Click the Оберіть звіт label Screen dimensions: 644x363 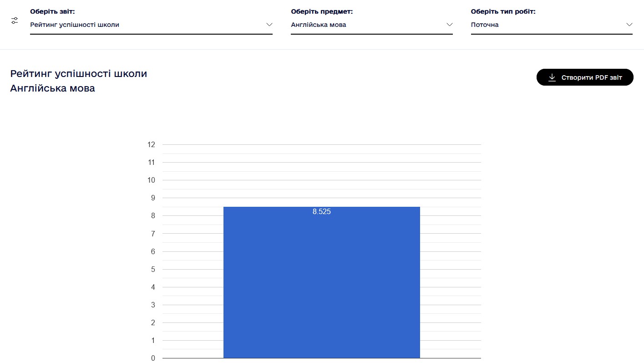coord(52,11)
